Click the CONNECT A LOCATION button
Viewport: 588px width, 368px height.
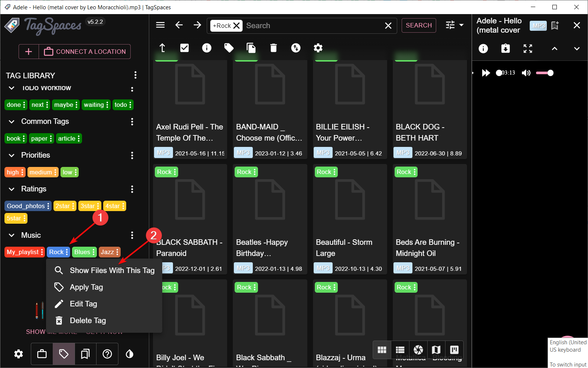tap(85, 52)
